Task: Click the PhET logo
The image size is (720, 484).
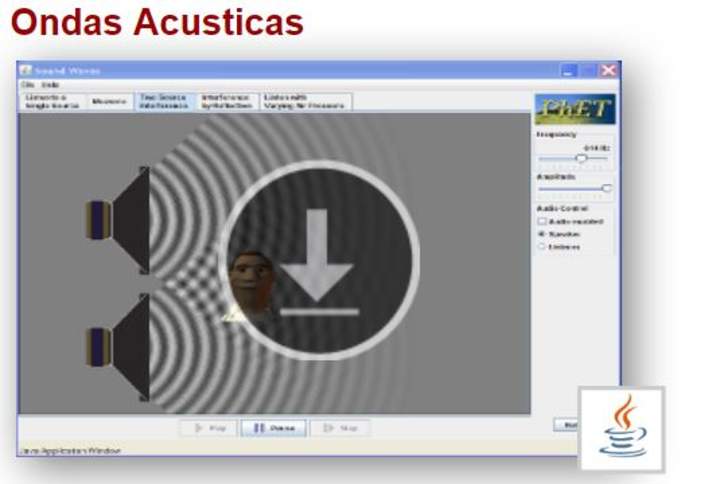Action: [574, 109]
